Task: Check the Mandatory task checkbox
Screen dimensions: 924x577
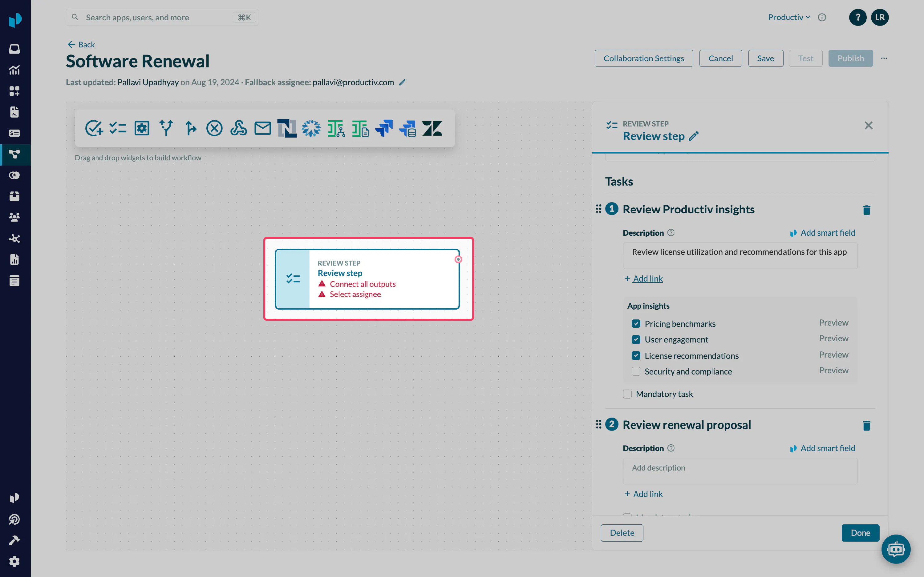Action: (627, 394)
